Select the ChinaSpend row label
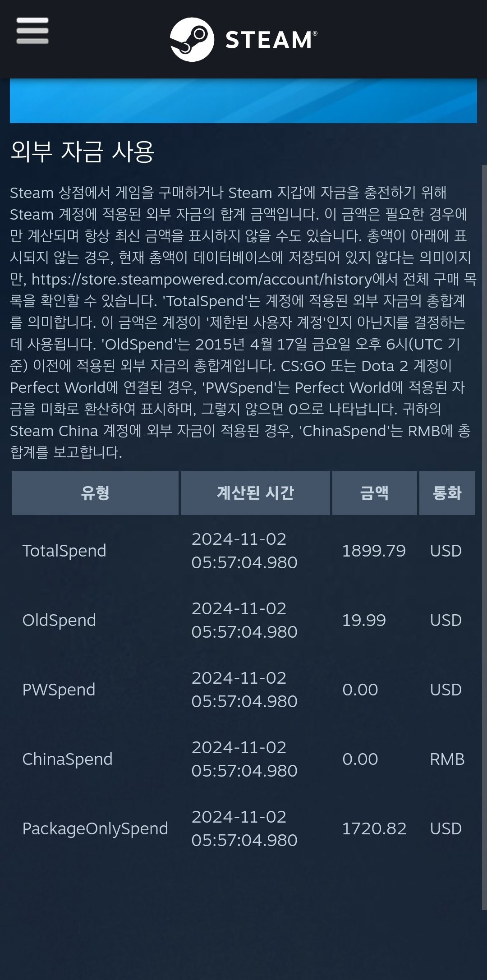 tap(68, 759)
